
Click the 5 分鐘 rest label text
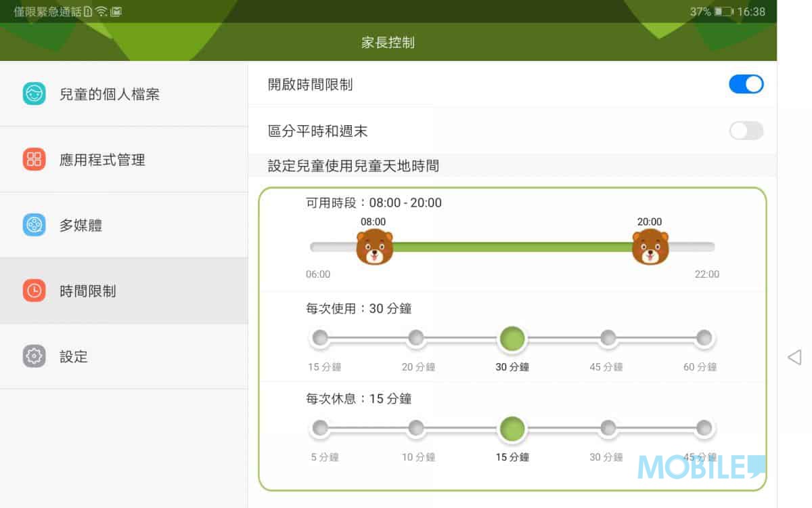click(x=325, y=457)
